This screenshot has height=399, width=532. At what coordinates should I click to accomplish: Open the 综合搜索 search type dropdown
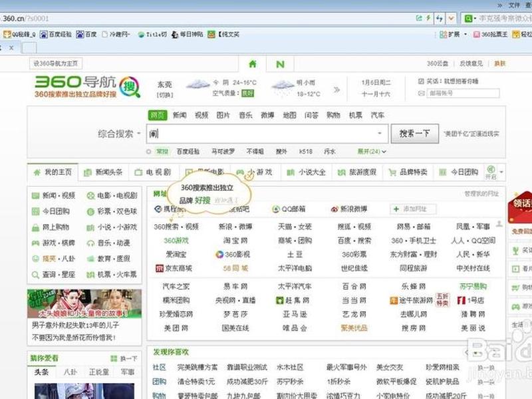click(x=119, y=134)
